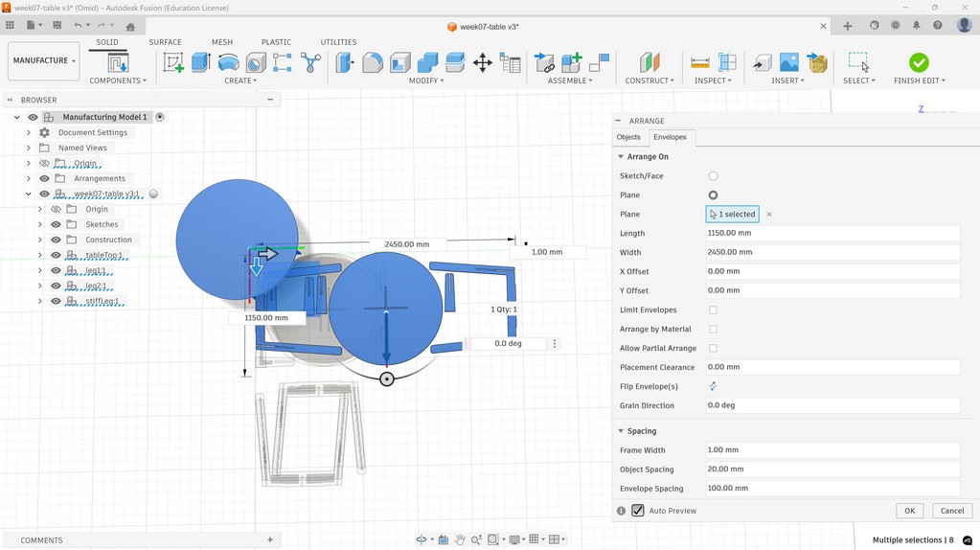Click the Move/Copy tool icon
This screenshot has height=550, width=980.
click(483, 63)
